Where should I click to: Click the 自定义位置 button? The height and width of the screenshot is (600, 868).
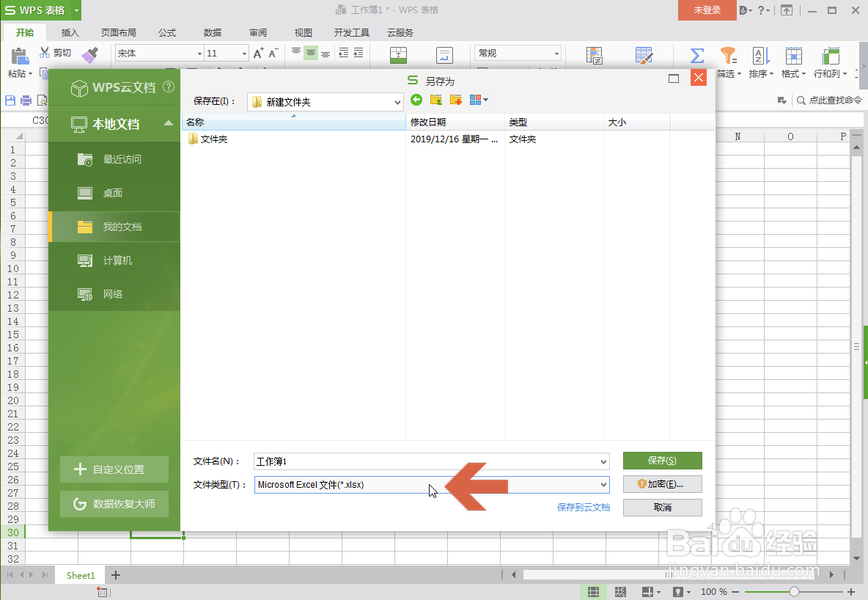pos(114,470)
